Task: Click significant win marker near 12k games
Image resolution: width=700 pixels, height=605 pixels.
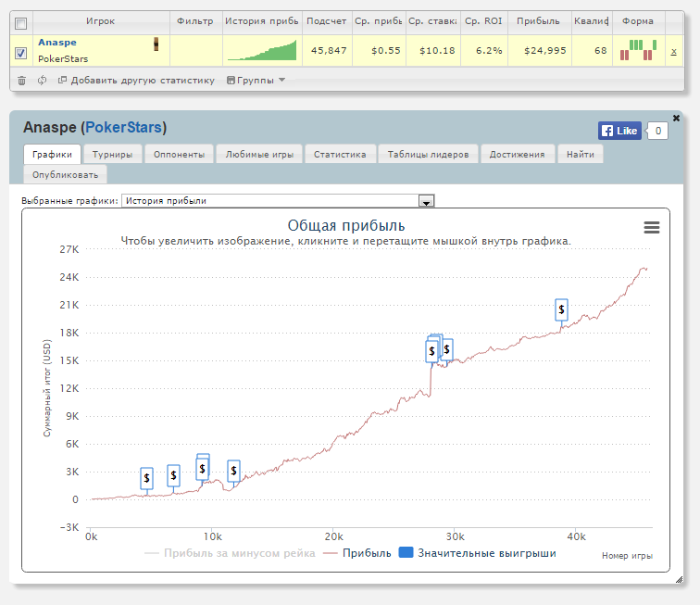Action: tap(233, 471)
